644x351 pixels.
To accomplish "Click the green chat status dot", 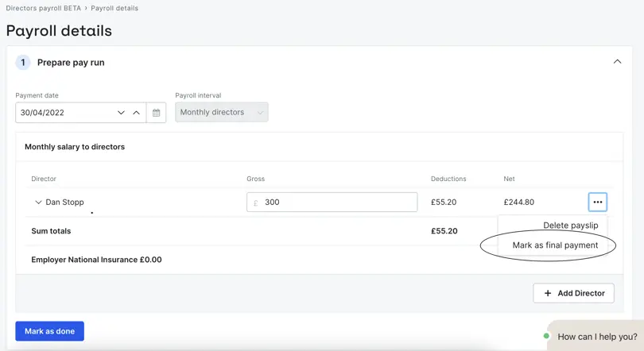I will tap(546, 336).
